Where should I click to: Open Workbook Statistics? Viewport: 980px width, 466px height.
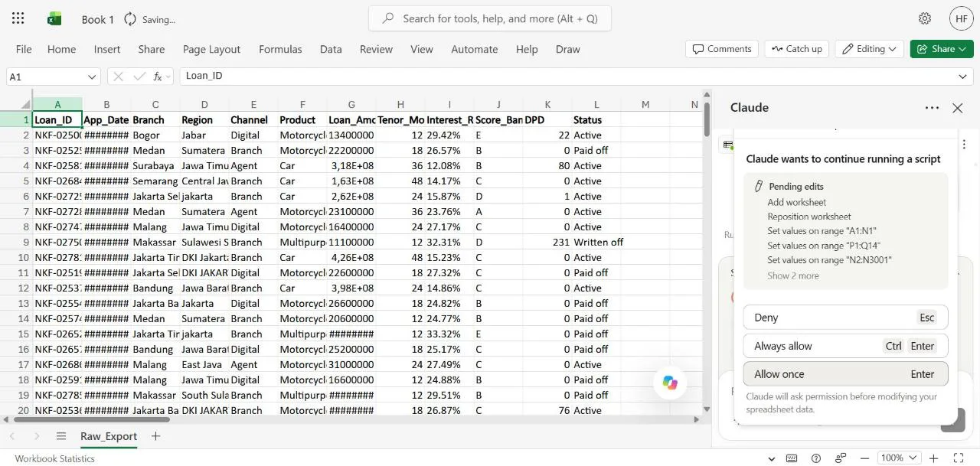point(54,458)
